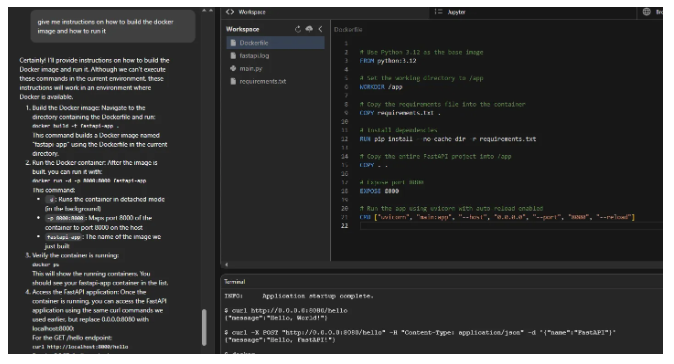
Task: Click the '# Use Python 3.12' comment line
Action: click(x=421, y=52)
